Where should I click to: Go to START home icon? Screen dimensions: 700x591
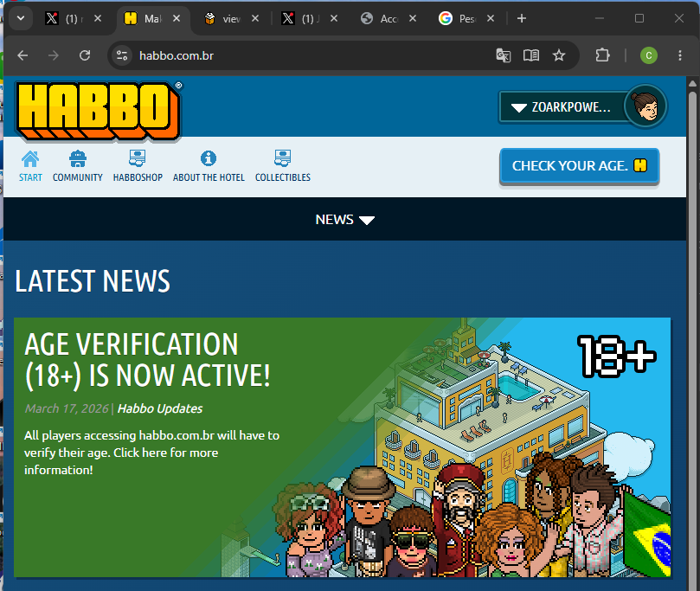coord(30,166)
